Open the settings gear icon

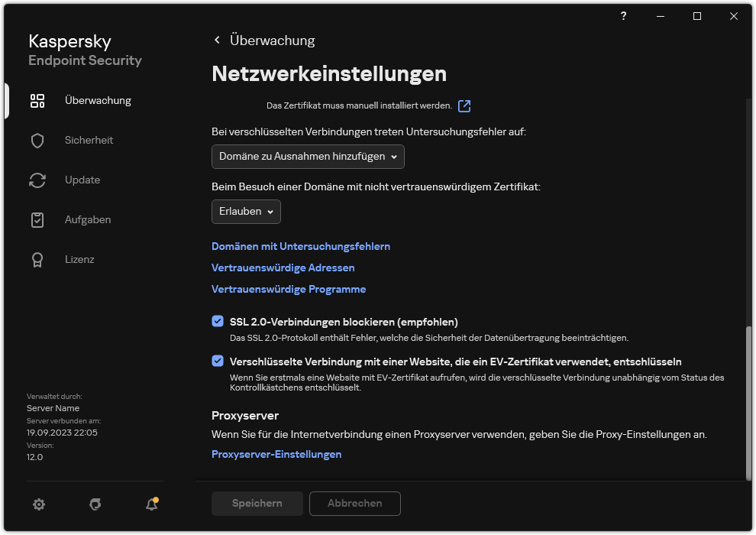39,504
